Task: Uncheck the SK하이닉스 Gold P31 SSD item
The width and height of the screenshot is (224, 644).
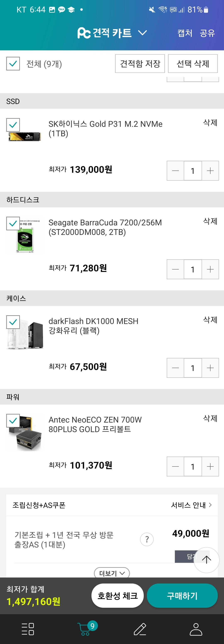Action: coord(13,125)
